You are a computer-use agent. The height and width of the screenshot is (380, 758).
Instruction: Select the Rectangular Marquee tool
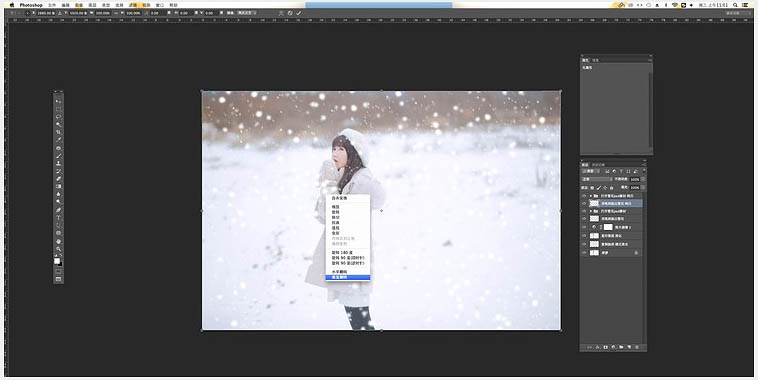coord(58,109)
